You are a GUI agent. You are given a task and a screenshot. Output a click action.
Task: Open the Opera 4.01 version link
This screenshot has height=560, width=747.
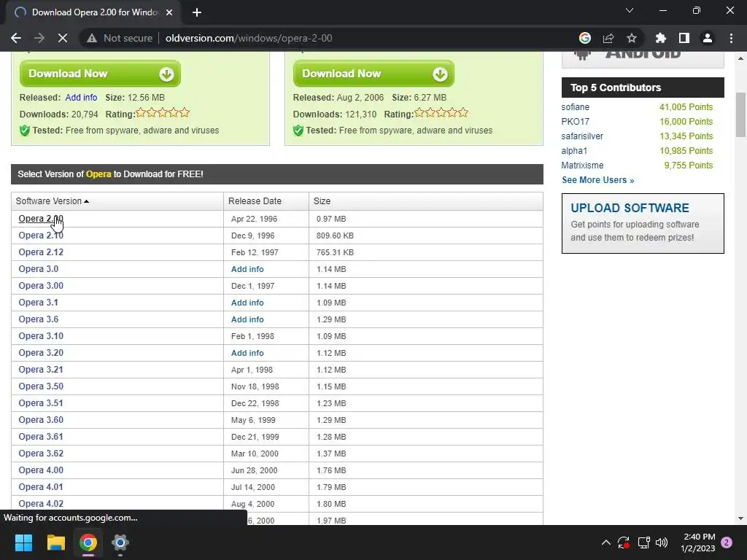click(41, 486)
